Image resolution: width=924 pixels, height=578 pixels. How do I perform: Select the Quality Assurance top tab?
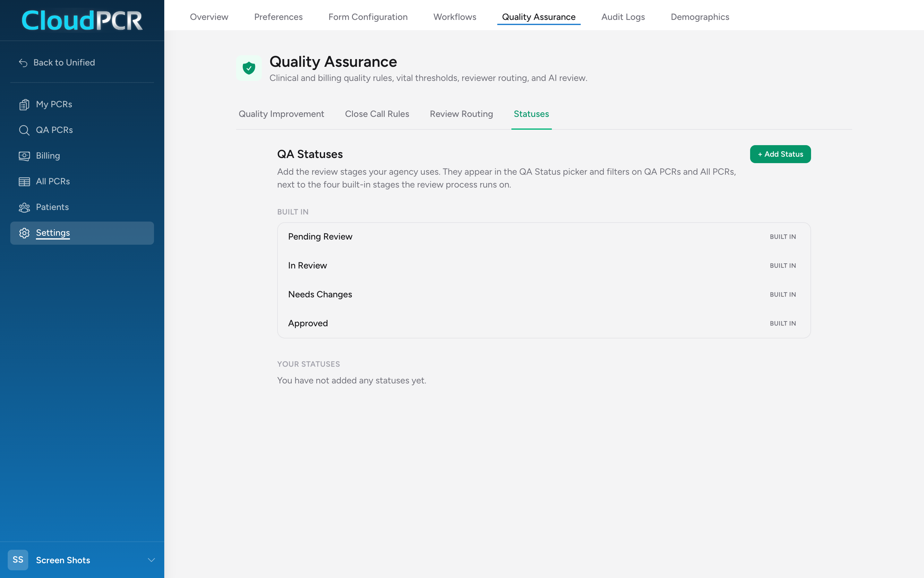pyautogui.click(x=539, y=17)
